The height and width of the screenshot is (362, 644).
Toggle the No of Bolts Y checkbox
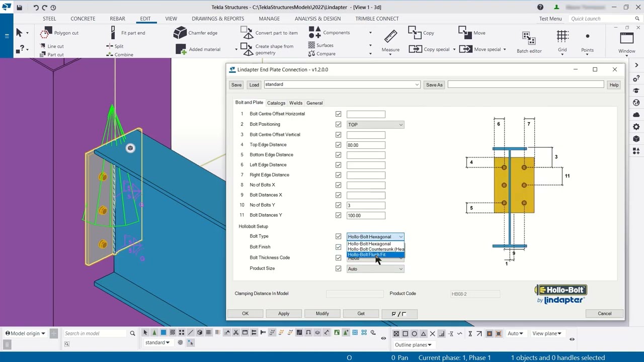[338, 205]
